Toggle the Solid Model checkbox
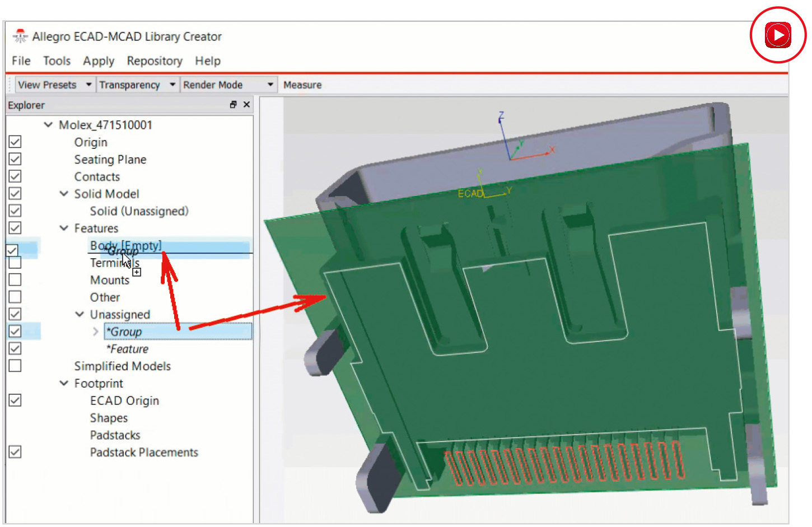812x527 pixels. click(15, 194)
